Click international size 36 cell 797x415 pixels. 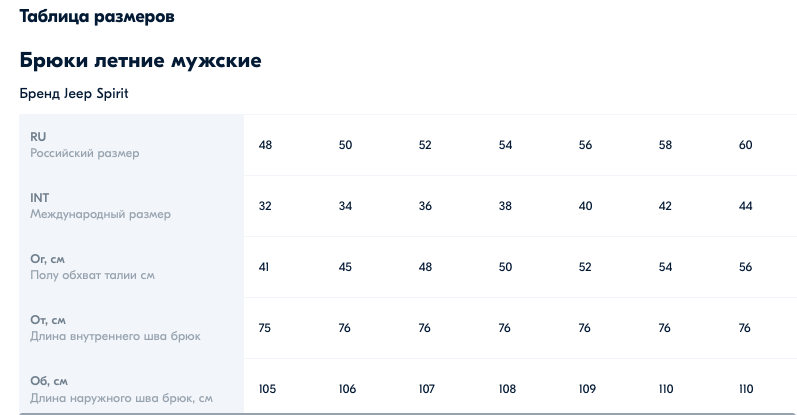coord(425,206)
